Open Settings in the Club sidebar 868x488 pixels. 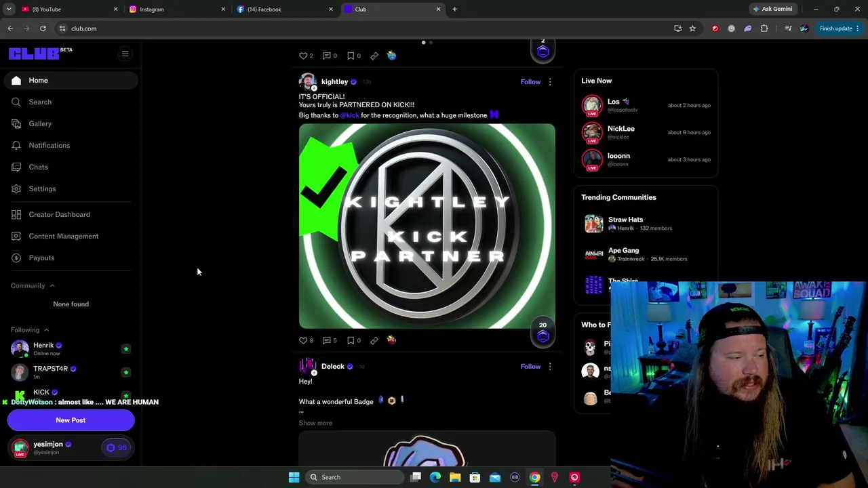point(71,188)
